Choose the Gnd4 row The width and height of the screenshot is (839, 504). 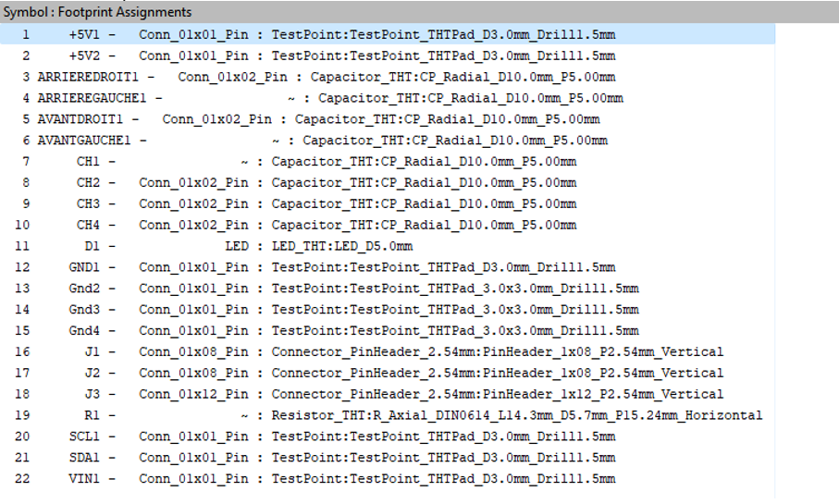tap(370, 330)
